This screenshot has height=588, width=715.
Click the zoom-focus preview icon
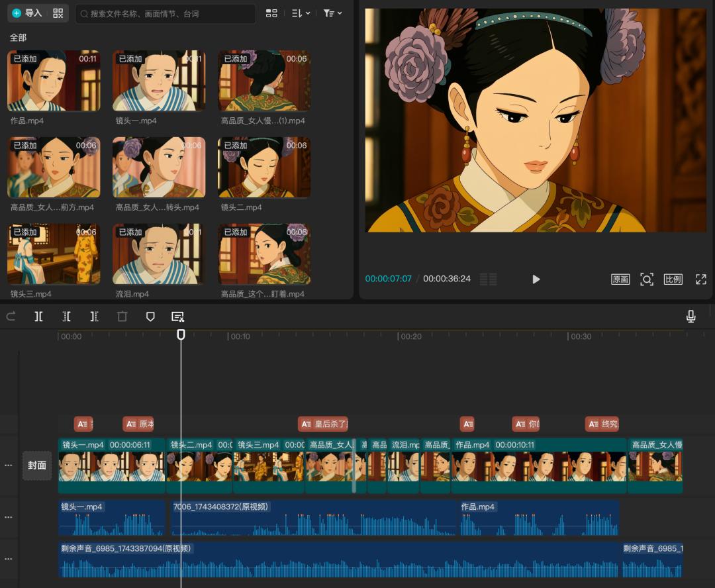[x=646, y=279]
